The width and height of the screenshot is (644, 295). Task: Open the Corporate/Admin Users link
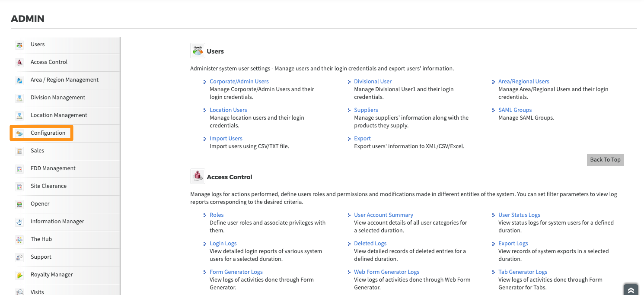point(239,81)
